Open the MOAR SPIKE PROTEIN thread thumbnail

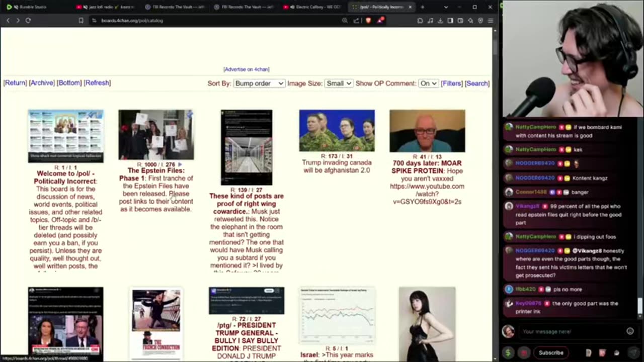pyautogui.click(x=427, y=131)
